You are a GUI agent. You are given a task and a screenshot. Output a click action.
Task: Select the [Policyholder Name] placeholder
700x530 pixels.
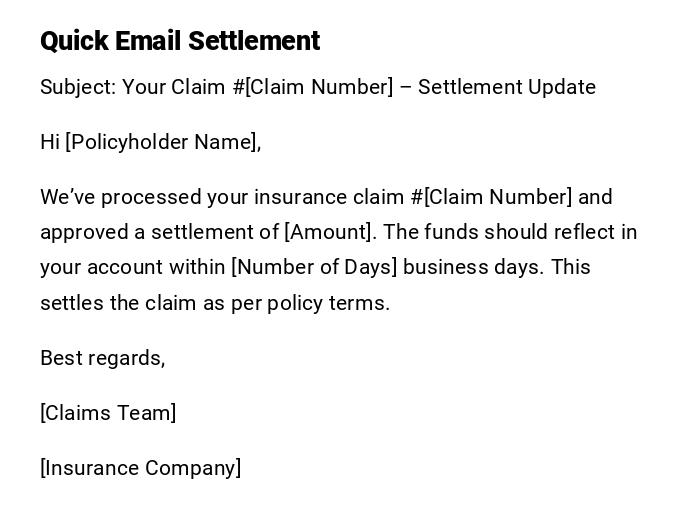(160, 142)
